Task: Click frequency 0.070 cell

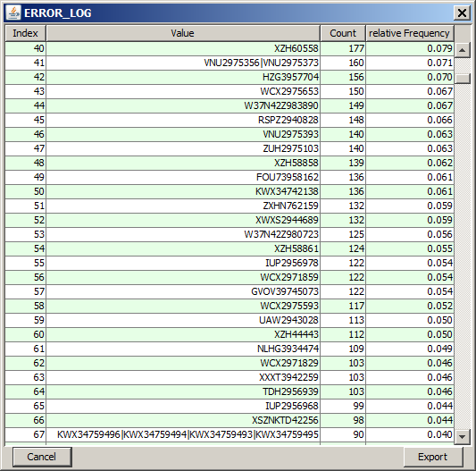Action: 410,77
